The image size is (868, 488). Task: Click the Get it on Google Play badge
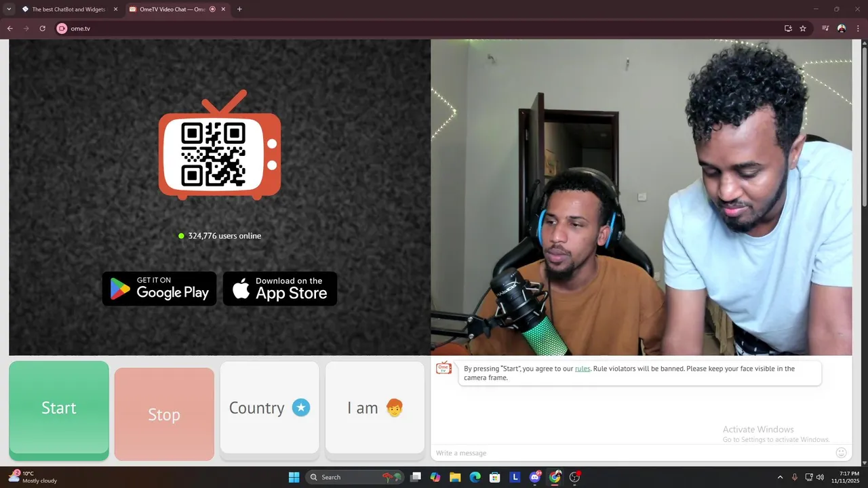coord(159,289)
